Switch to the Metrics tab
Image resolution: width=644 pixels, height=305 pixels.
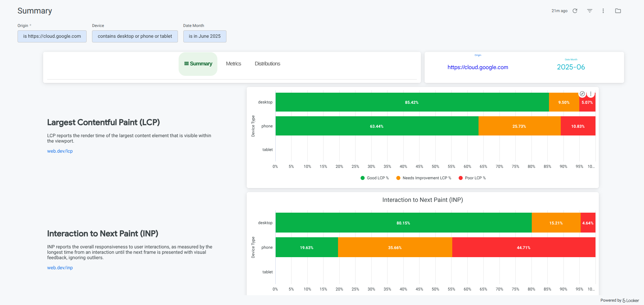(234, 64)
